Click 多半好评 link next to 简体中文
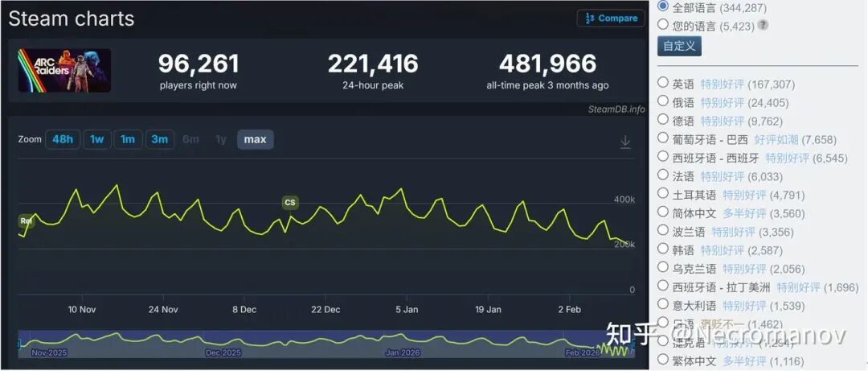Image resolution: width=868 pixels, height=371 pixels. coord(744,213)
